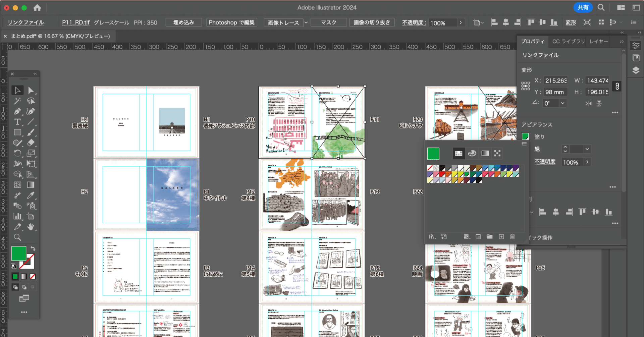Select the Type tool in the toolbar

17,122
